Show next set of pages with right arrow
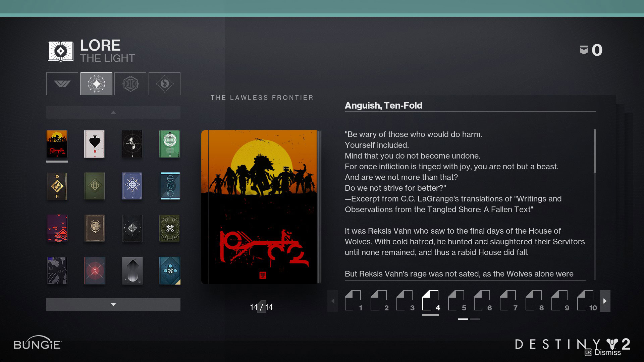This screenshot has width=644, height=362. coord(605,301)
